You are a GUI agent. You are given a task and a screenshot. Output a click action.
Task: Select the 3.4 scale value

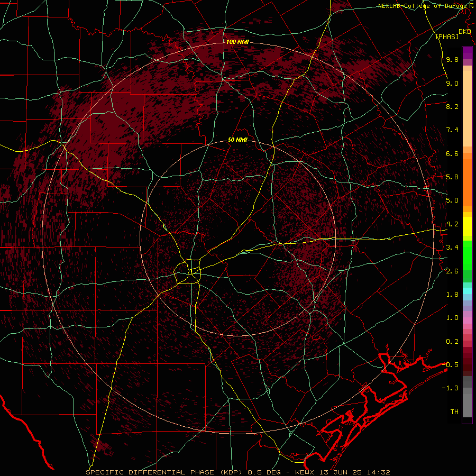pos(452,248)
